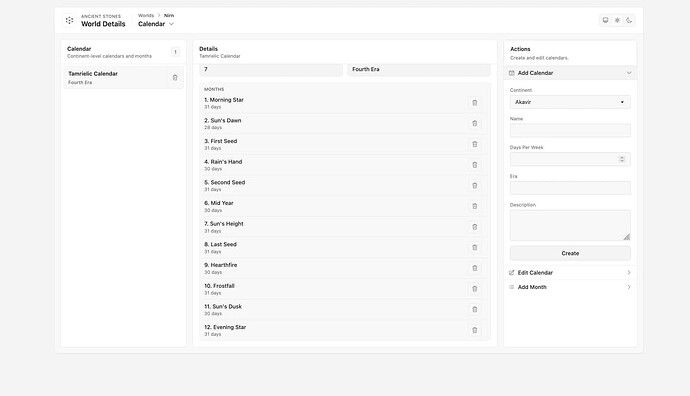Click the days per week value 7
Viewport: 690px width, 396px height.
[271, 70]
